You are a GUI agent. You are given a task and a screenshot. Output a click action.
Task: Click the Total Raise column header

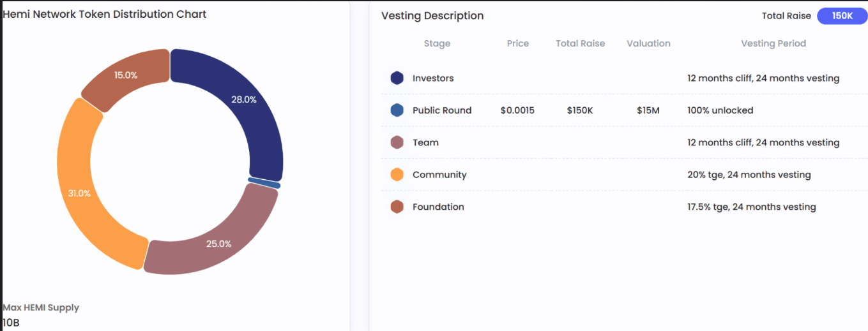pyautogui.click(x=580, y=43)
